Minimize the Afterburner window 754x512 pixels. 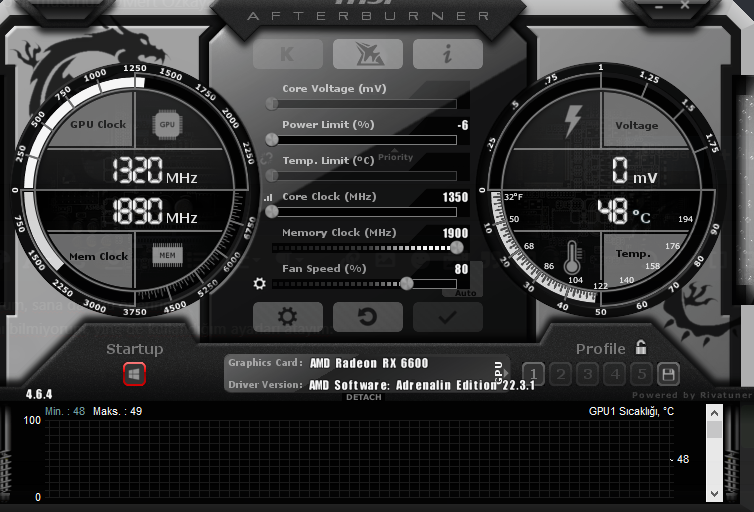tap(659, 7)
